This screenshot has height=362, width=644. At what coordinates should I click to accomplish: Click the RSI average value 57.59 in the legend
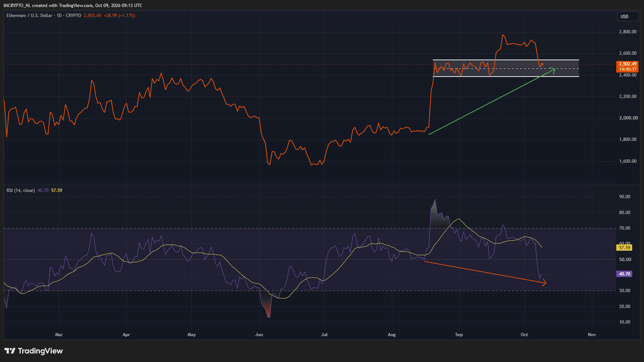point(57,190)
